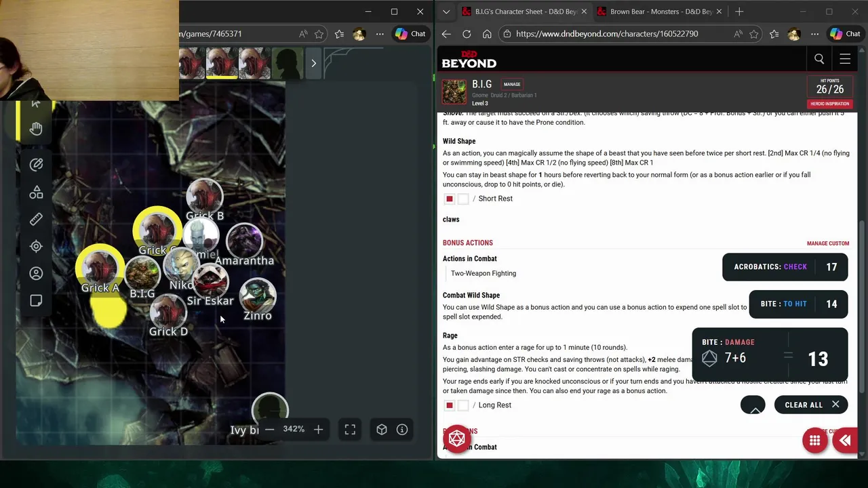Close the Brown Bear tab

(x=719, y=12)
